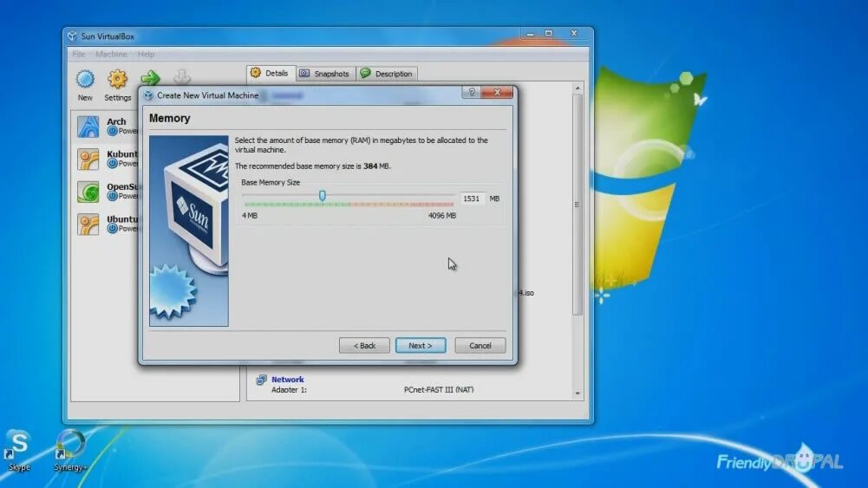Click the Skype desktop shortcut
This screenshot has height=488, width=868.
(x=19, y=451)
